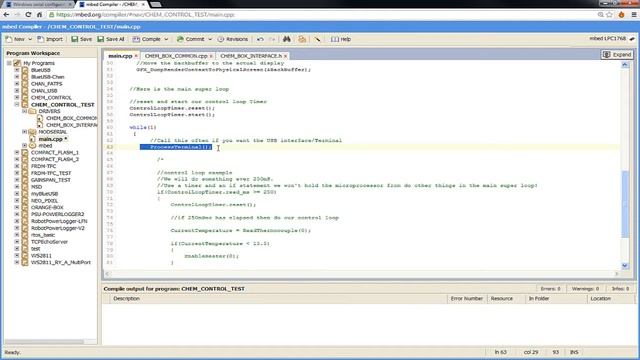Select WS2811_RY_A_MultiPort program
Screen dimensions: 640x360
click(x=61, y=262)
